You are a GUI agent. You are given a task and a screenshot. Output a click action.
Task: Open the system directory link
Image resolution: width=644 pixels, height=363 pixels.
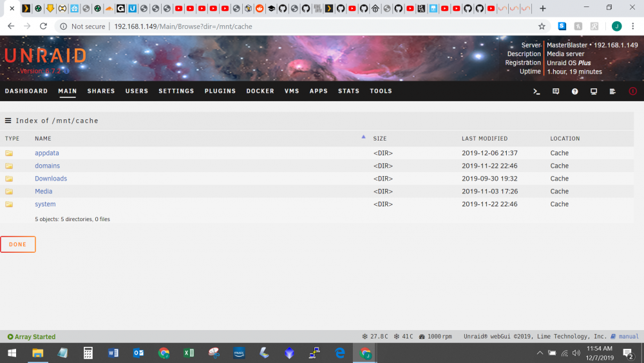[x=45, y=204]
